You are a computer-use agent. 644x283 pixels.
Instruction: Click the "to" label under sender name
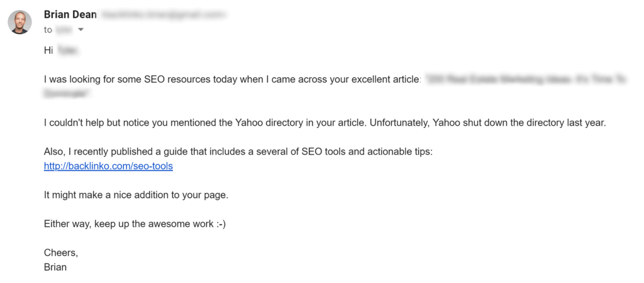(48, 30)
